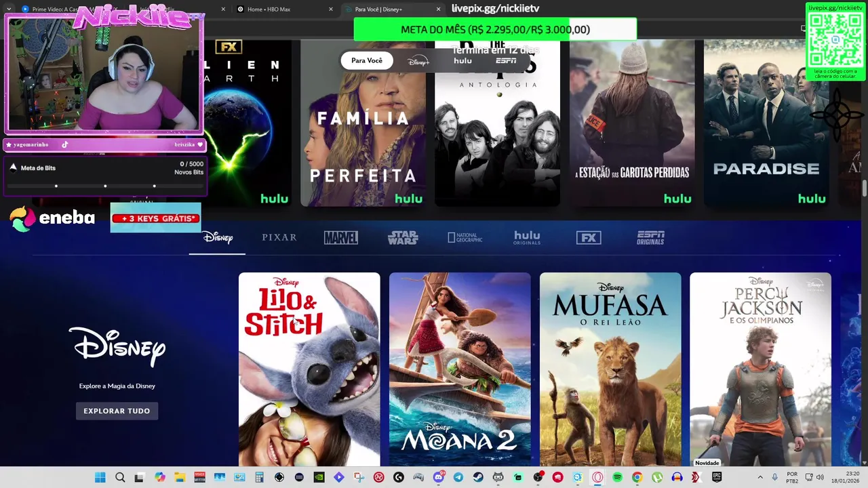Open Audacity from the taskbar
Viewport: 868px width, 488px height.
[x=677, y=477]
